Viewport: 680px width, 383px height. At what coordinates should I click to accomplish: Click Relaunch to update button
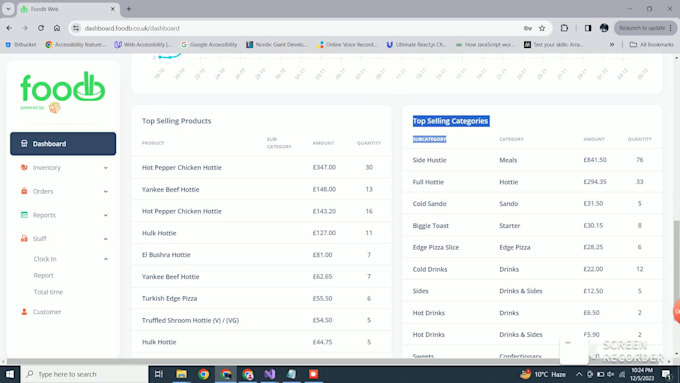coord(645,28)
